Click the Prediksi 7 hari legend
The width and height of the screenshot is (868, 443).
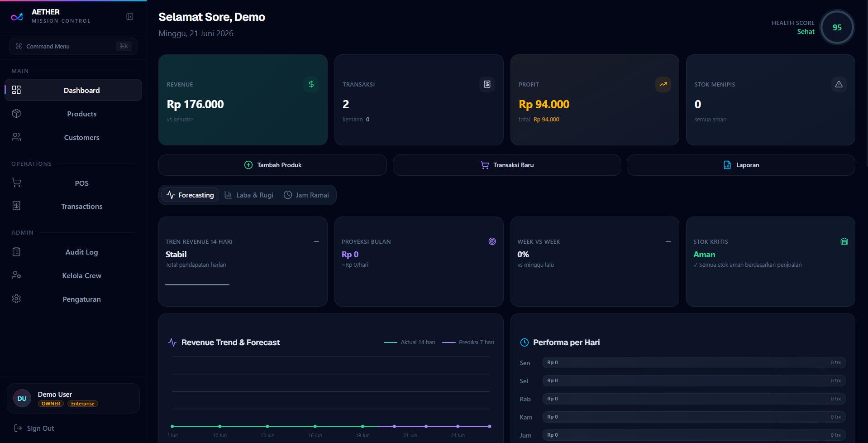468,342
